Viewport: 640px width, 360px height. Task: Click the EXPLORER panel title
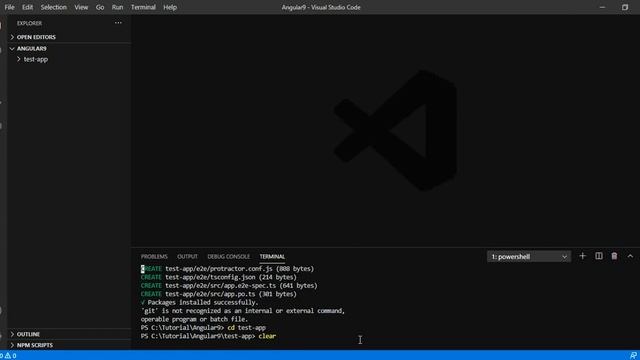click(29, 23)
